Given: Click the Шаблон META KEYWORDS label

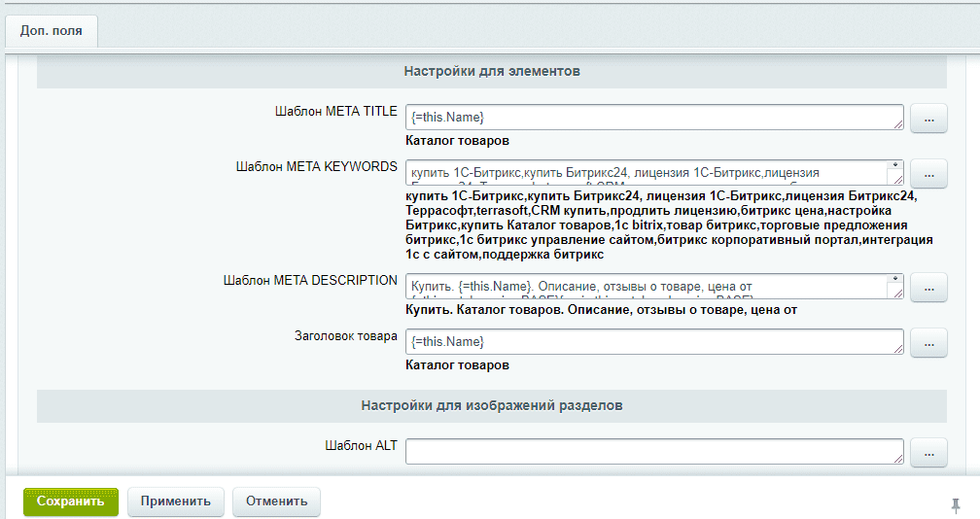Looking at the screenshot, I should coord(316,167).
